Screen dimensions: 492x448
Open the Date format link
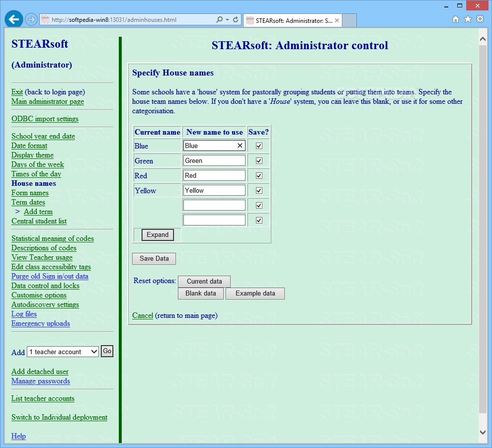click(29, 146)
